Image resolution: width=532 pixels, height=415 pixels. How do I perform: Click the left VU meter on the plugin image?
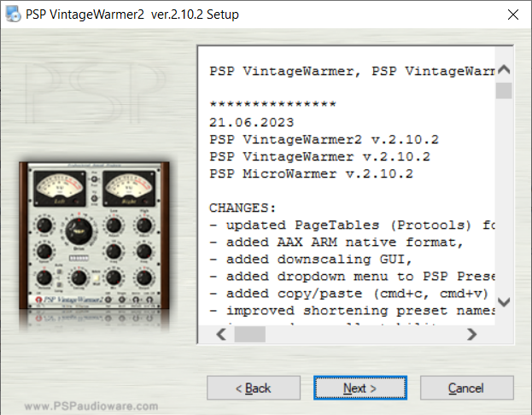tap(55, 189)
